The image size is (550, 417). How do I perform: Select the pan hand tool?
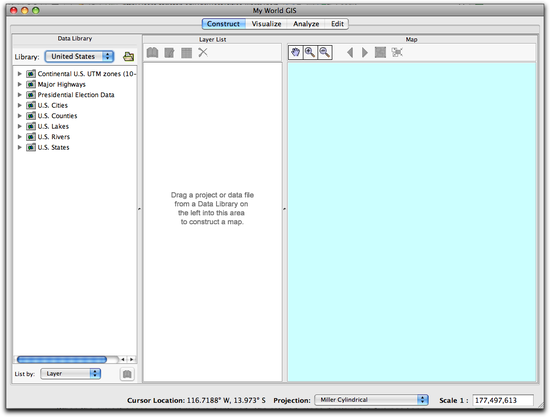click(296, 53)
